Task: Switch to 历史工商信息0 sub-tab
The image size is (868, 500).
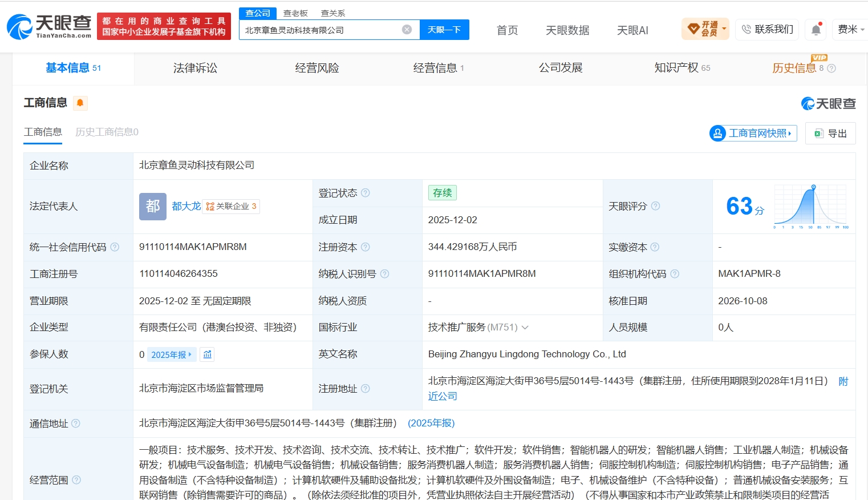Action: pos(107,132)
